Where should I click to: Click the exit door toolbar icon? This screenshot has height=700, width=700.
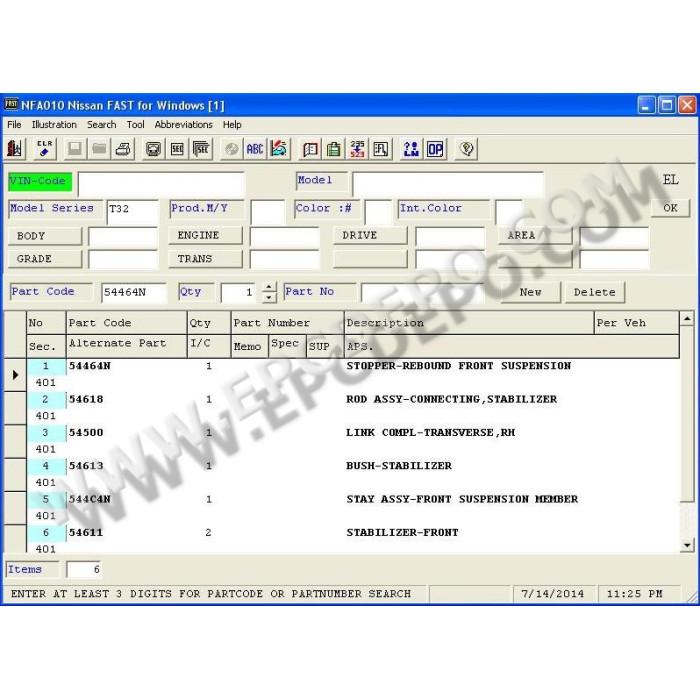(14, 149)
